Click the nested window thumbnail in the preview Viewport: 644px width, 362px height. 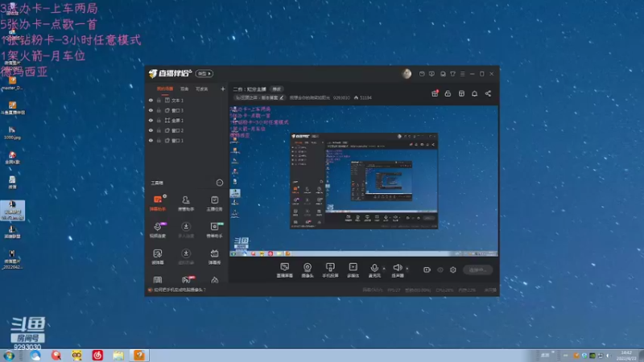pos(364,181)
